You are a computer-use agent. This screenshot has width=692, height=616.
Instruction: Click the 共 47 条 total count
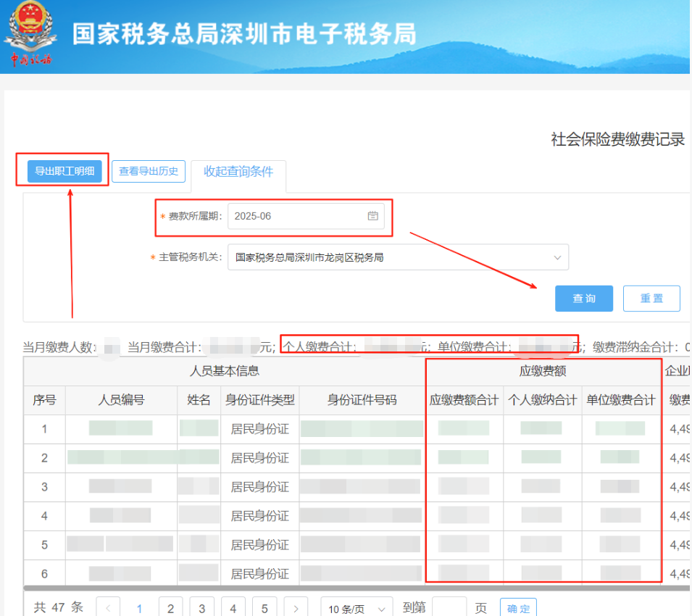point(58,607)
